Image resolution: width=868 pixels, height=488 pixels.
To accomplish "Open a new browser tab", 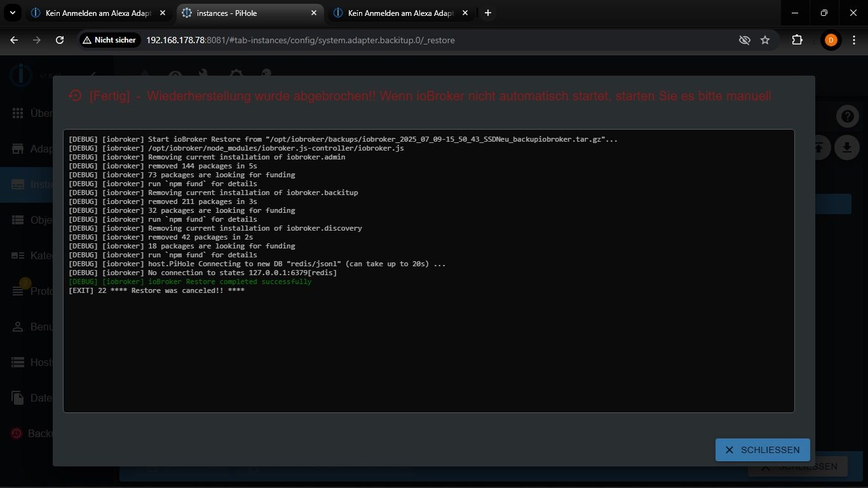I will pyautogui.click(x=487, y=13).
